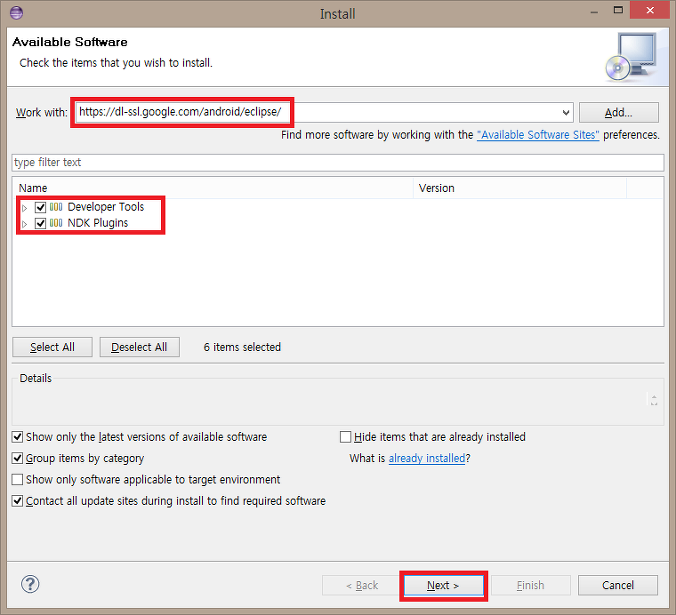The image size is (676, 615).
Task: Click the install wizard computer-and-disc image
Action: [631, 57]
